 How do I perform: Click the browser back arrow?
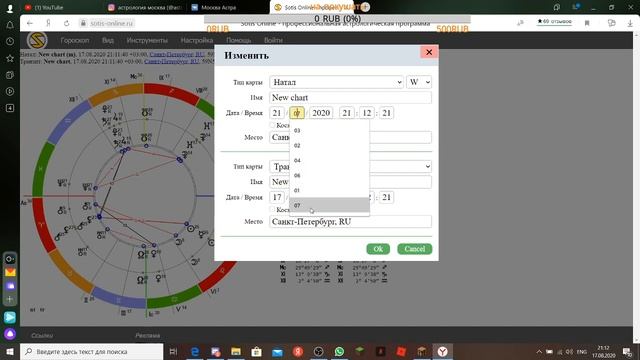pos(29,23)
